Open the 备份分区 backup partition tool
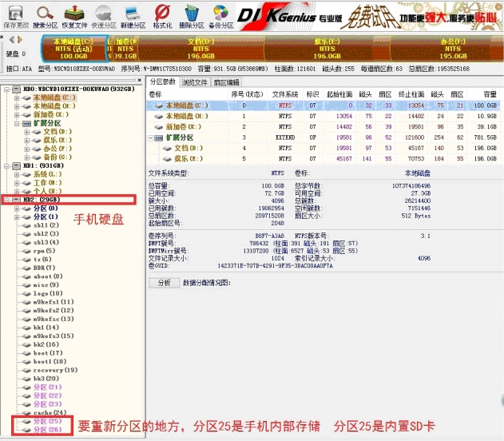The image size is (504, 441). pos(220,17)
